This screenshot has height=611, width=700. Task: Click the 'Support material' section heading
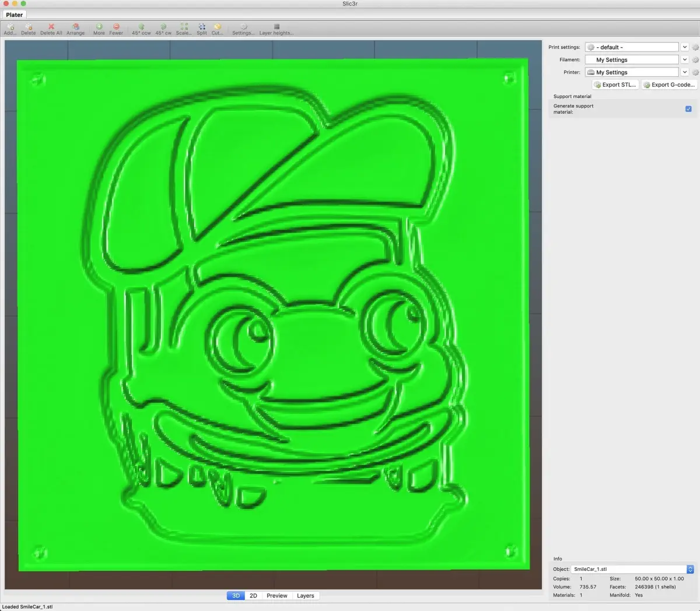(572, 97)
